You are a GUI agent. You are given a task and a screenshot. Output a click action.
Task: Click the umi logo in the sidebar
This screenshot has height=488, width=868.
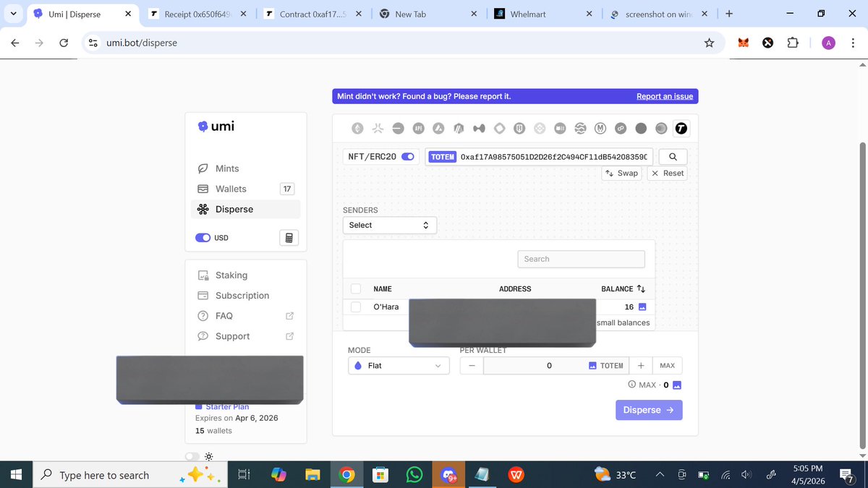point(216,127)
